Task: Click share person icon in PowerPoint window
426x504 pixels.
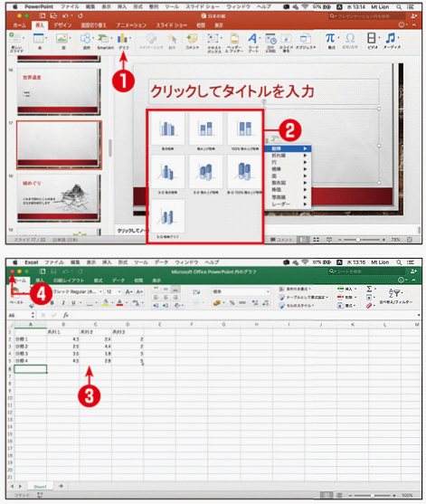Action: tap(414, 15)
